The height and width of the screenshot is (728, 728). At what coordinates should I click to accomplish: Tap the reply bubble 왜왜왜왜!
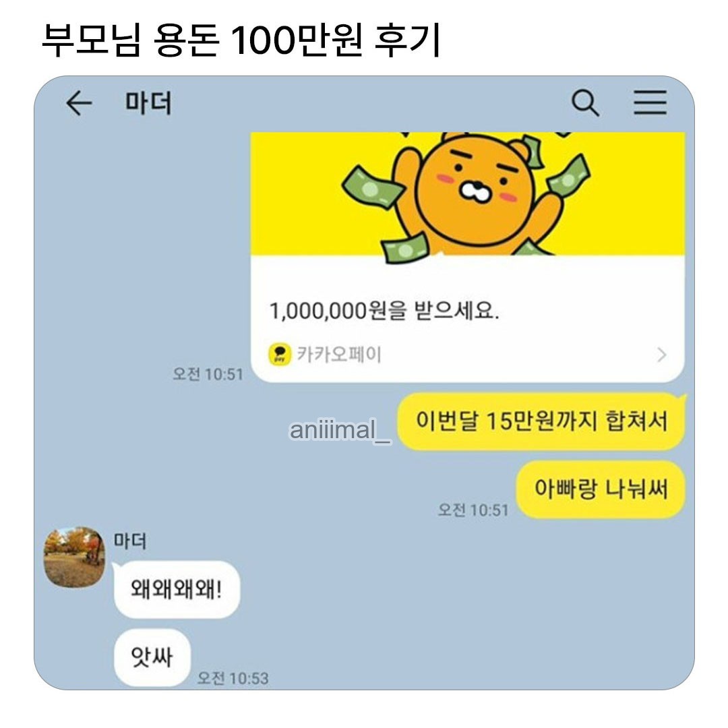click(x=177, y=590)
